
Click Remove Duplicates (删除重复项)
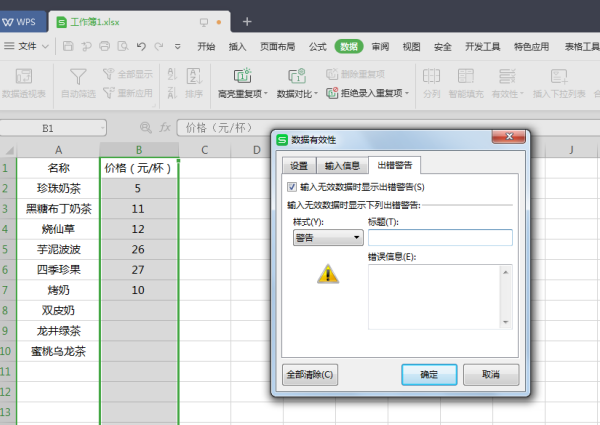(355, 74)
